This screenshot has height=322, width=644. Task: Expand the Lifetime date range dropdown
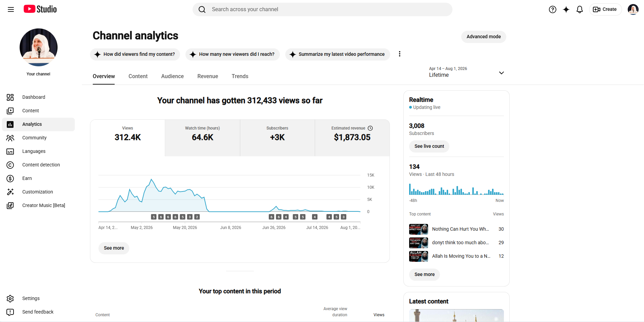[467, 72]
